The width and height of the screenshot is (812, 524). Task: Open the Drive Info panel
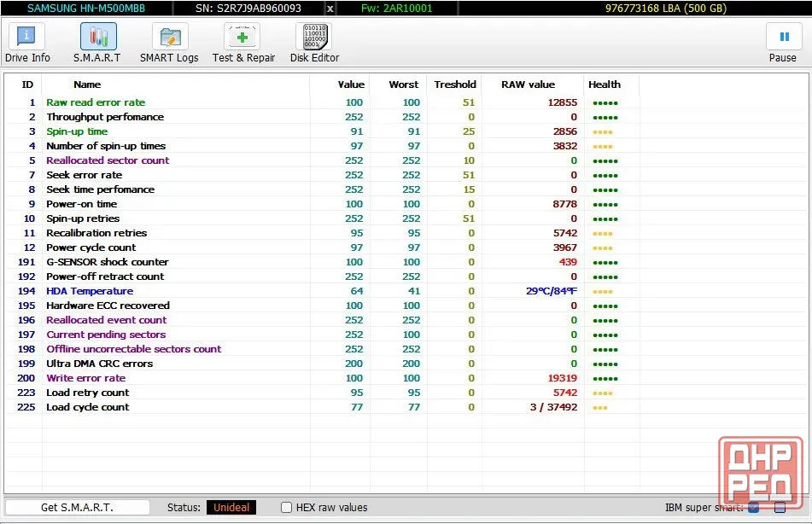[27, 43]
